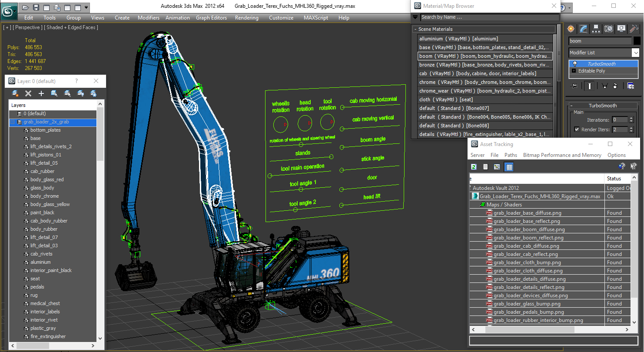Select the body_glass_red layer item
This screenshot has width=644, height=352.
coord(47,179)
